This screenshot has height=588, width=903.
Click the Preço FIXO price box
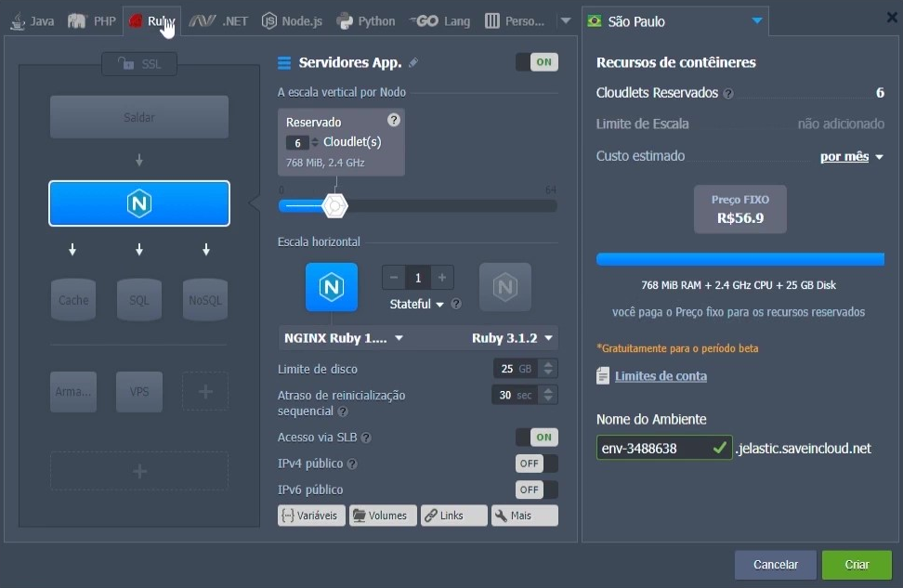[x=740, y=209]
